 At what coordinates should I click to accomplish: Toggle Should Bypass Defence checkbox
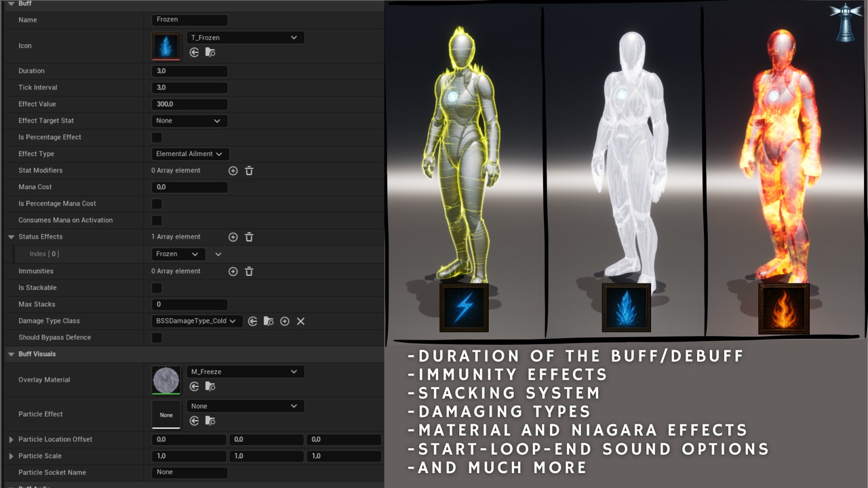point(157,338)
